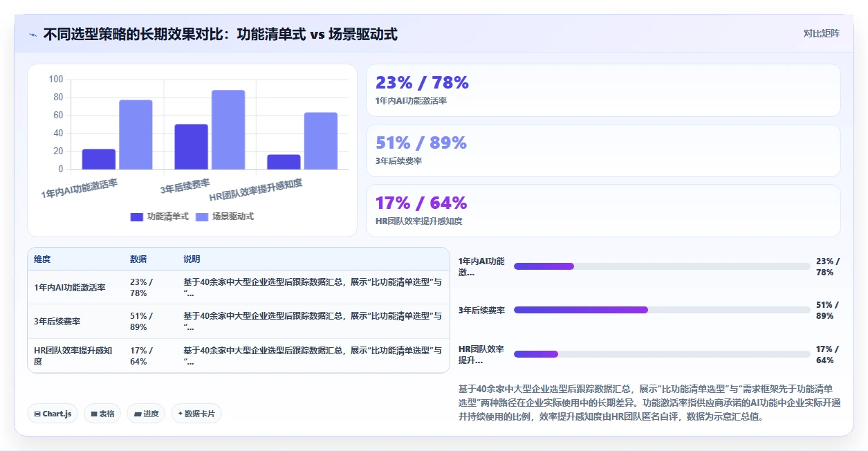Viewport: 868px width, 451px height.
Task: Click the 17% / 64% value beside the progress bar
Action: (x=828, y=354)
